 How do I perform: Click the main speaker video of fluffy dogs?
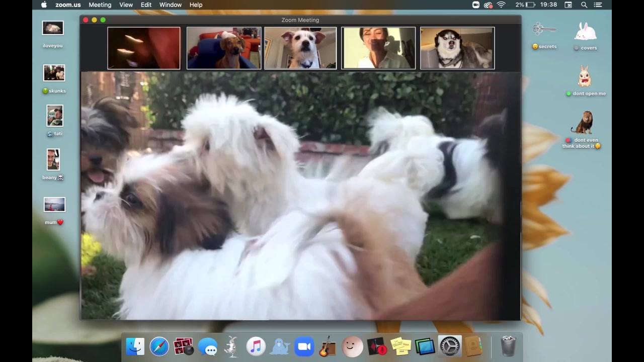[300, 196]
